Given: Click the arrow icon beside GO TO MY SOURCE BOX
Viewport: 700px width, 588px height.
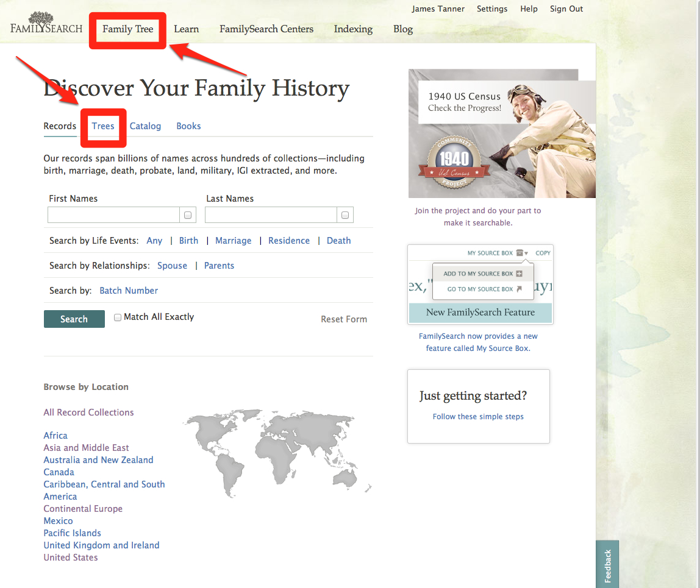Looking at the screenshot, I should pyautogui.click(x=519, y=288).
